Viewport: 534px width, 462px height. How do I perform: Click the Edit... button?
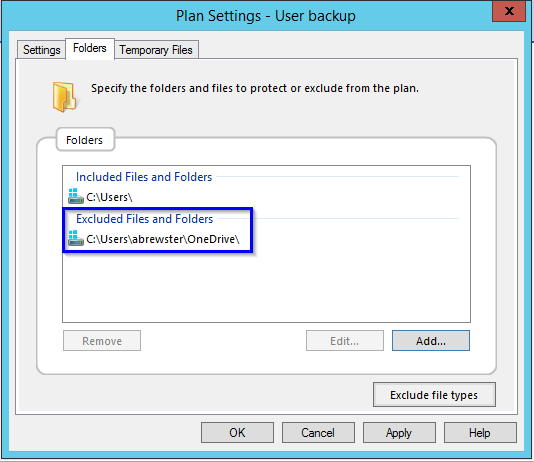click(345, 340)
